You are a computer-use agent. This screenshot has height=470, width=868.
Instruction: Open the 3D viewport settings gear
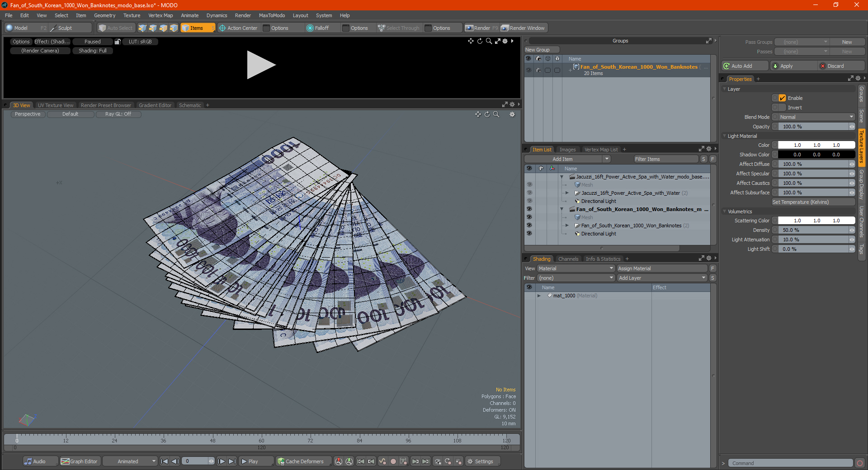coord(512,114)
